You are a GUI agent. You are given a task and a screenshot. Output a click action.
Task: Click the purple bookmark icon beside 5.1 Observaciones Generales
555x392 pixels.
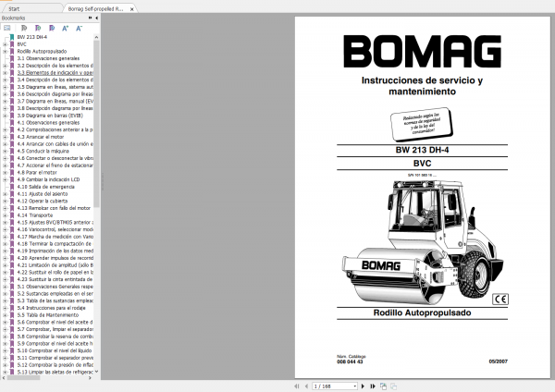[x=12, y=287]
